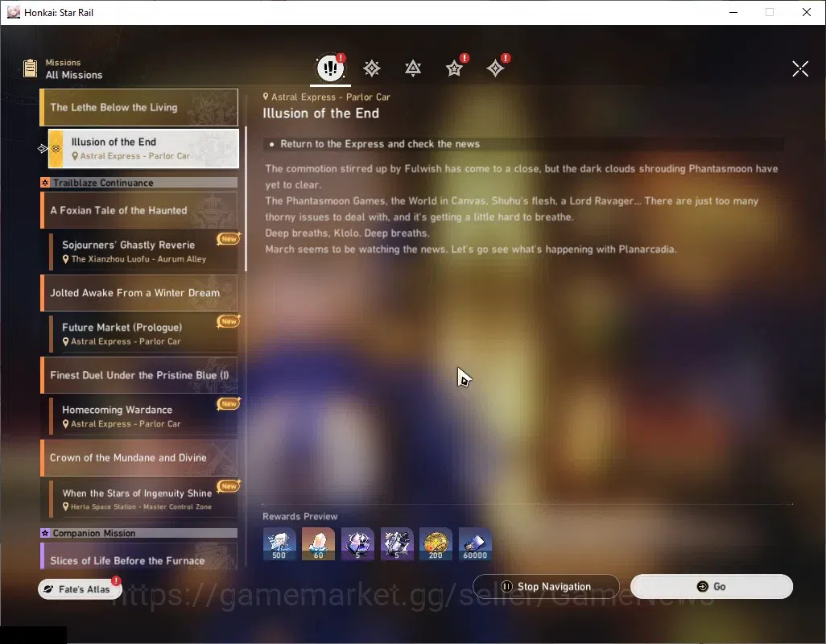Select The Lethe Below the Living chapter
This screenshot has width=826, height=644.
[x=139, y=107]
